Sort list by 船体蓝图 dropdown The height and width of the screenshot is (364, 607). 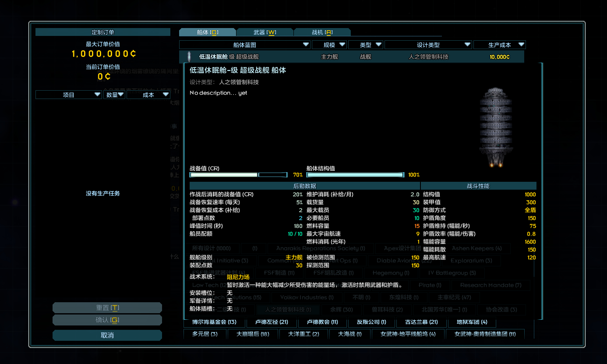click(245, 45)
